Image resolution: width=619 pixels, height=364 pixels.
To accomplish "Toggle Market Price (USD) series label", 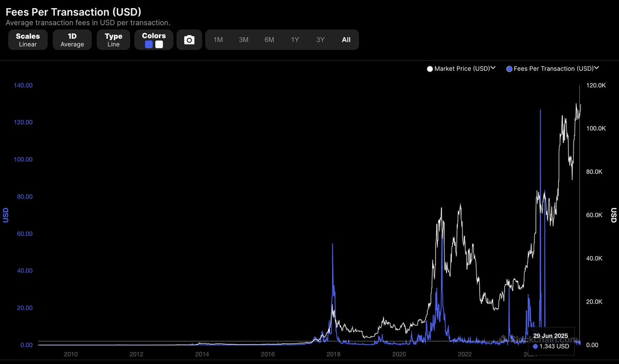I will pyautogui.click(x=462, y=69).
